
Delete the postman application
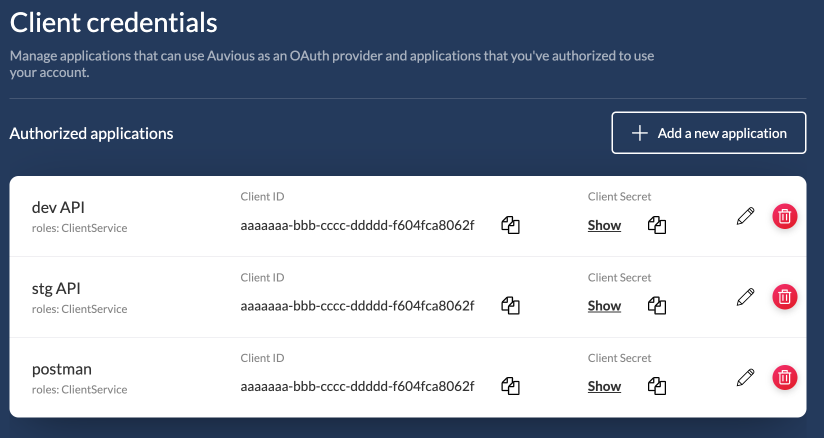coord(785,377)
